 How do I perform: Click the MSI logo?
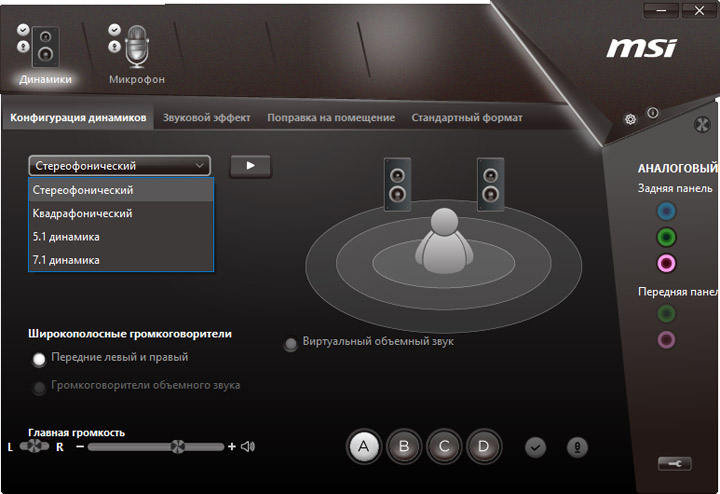(x=641, y=48)
